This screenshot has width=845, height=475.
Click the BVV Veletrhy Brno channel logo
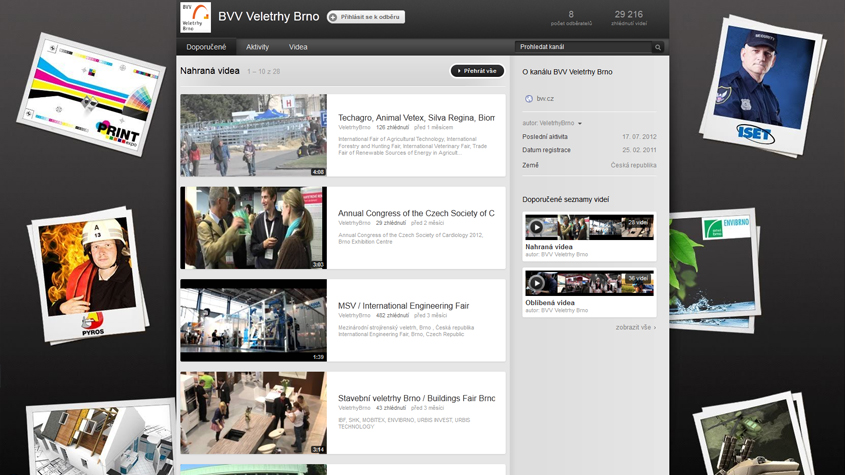pos(195,17)
